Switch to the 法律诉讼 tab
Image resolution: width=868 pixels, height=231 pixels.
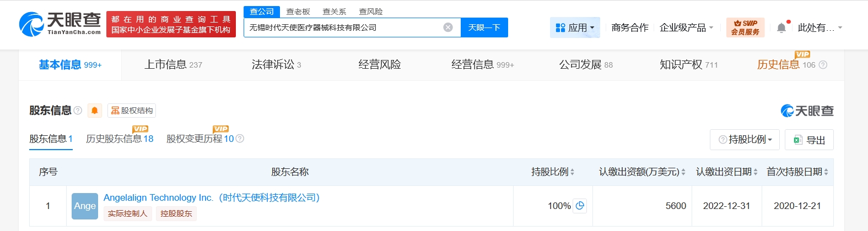point(276,65)
